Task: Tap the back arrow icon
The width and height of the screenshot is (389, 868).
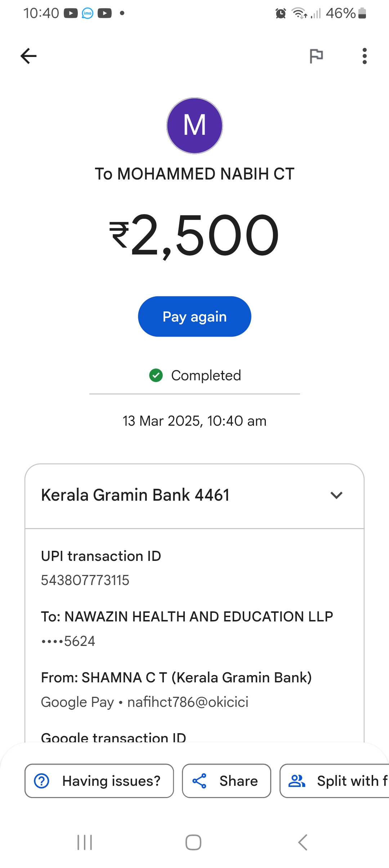Action: 28,56
